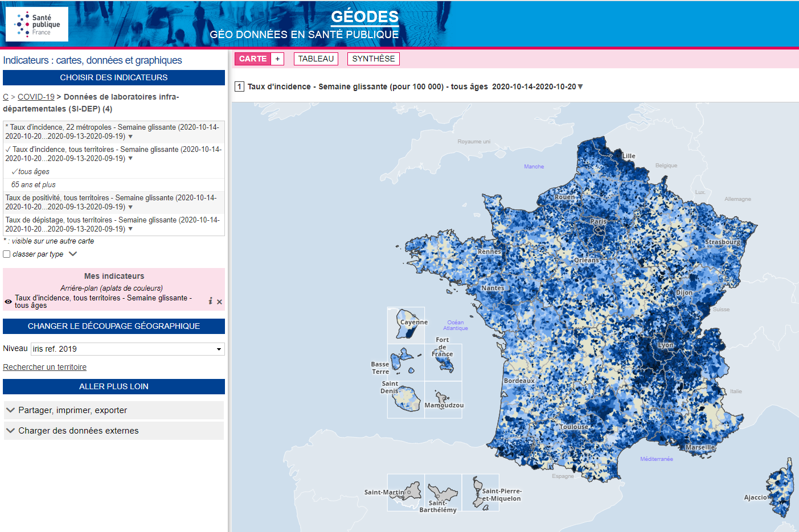Click map number 1 box icon
The width and height of the screenshot is (799, 532).
(x=239, y=86)
